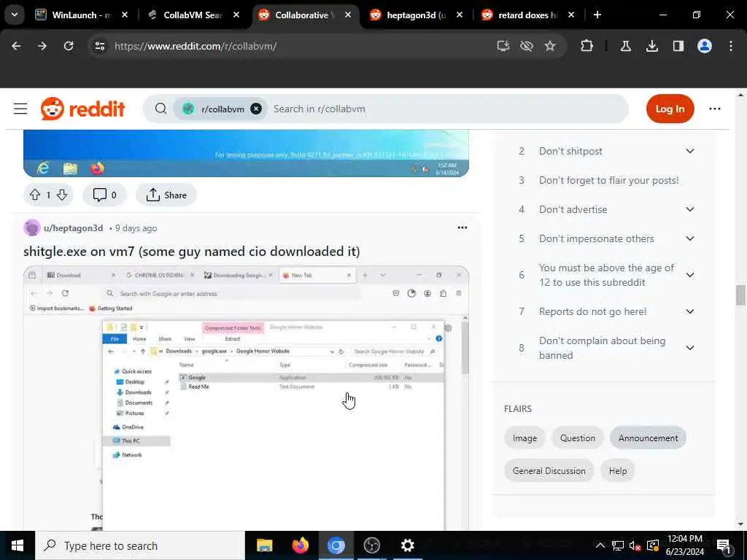Select the Announcement flair

648,438
